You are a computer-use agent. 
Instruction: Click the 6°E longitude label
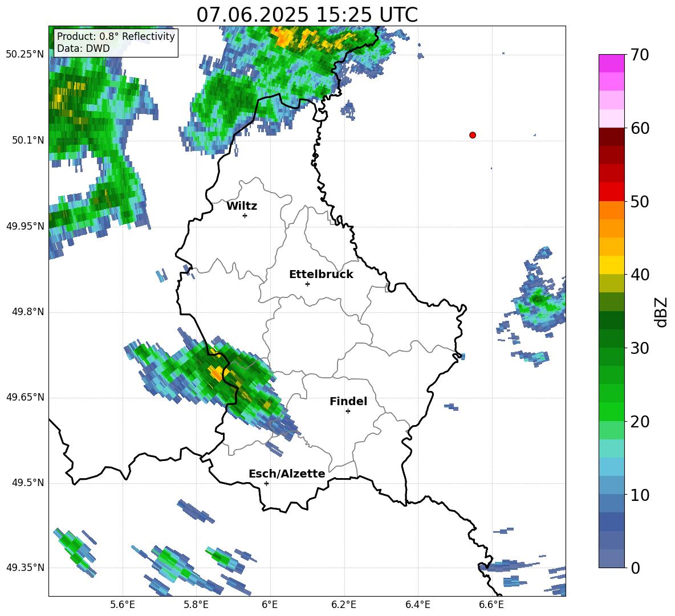point(270,605)
